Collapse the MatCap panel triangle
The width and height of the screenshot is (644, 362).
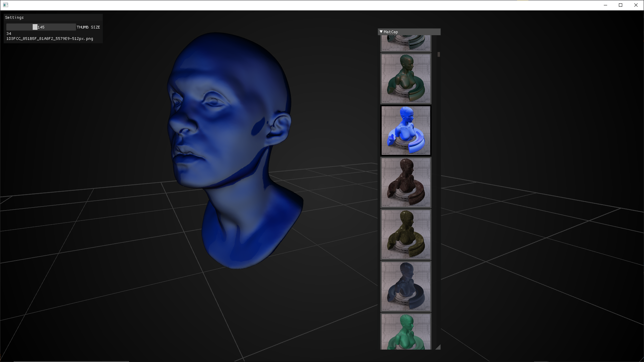(x=381, y=32)
